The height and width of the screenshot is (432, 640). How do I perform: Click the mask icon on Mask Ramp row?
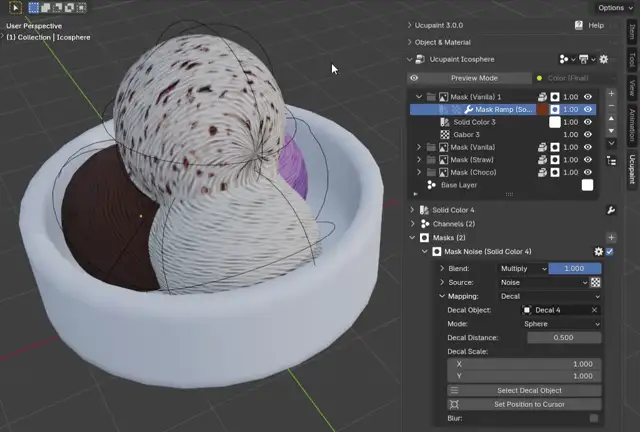pyautogui.click(x=555, y=109)
